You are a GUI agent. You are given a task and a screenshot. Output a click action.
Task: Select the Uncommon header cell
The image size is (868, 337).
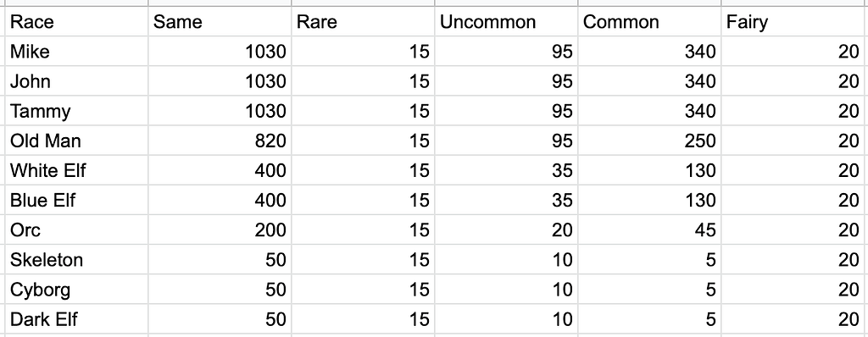click(x=507, y=21)
